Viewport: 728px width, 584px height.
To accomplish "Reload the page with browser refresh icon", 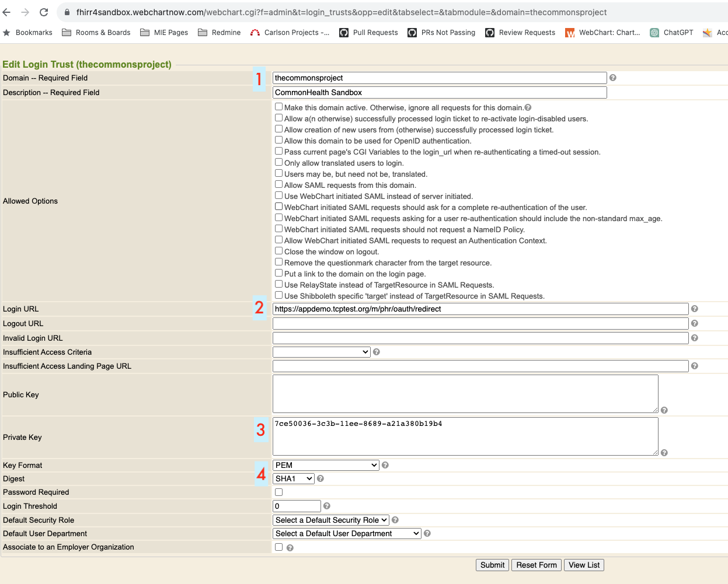I will 44,12.
